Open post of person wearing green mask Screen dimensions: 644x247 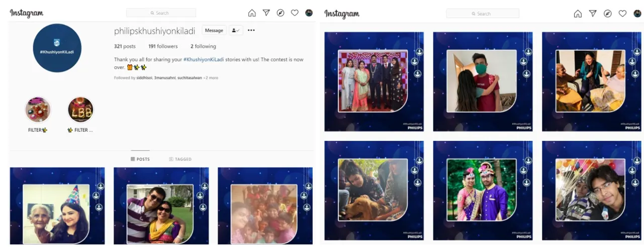pyautogui.click(x=483, y=81)
